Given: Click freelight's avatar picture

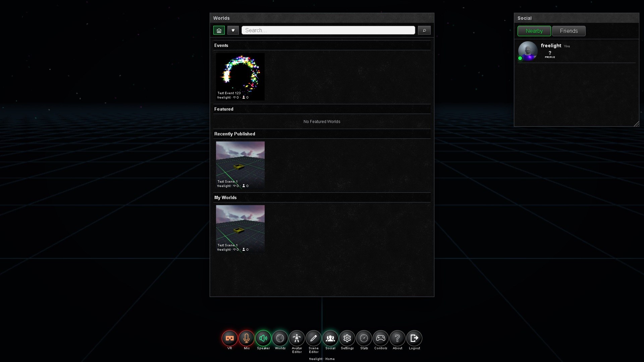Looking at the screenshot, I should click(x=528, y=51).
